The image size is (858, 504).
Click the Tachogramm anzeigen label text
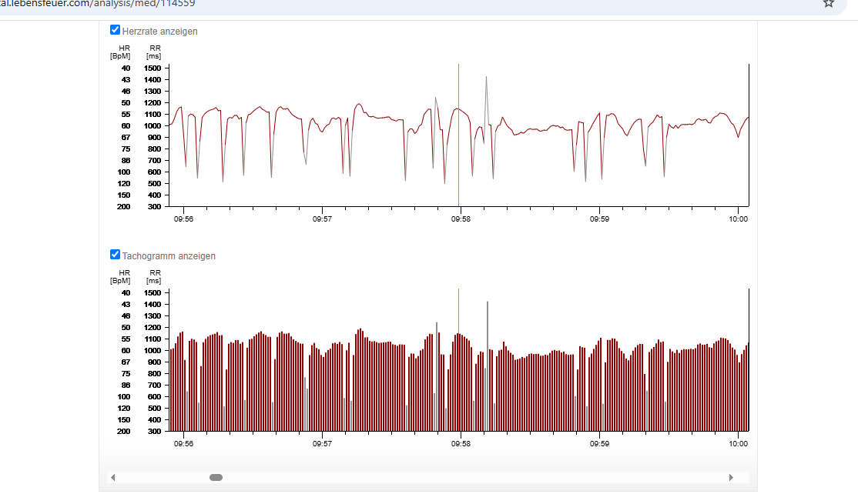click(x=169, y=256)
